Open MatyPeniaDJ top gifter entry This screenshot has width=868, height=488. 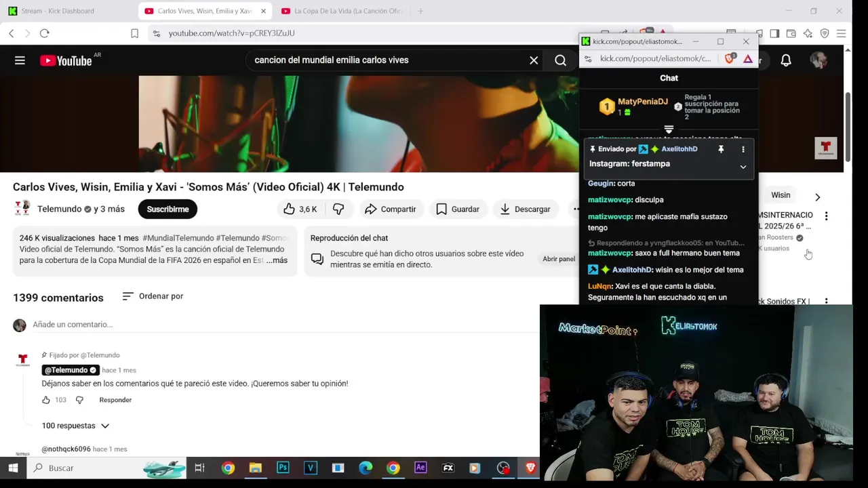[635, 106]
